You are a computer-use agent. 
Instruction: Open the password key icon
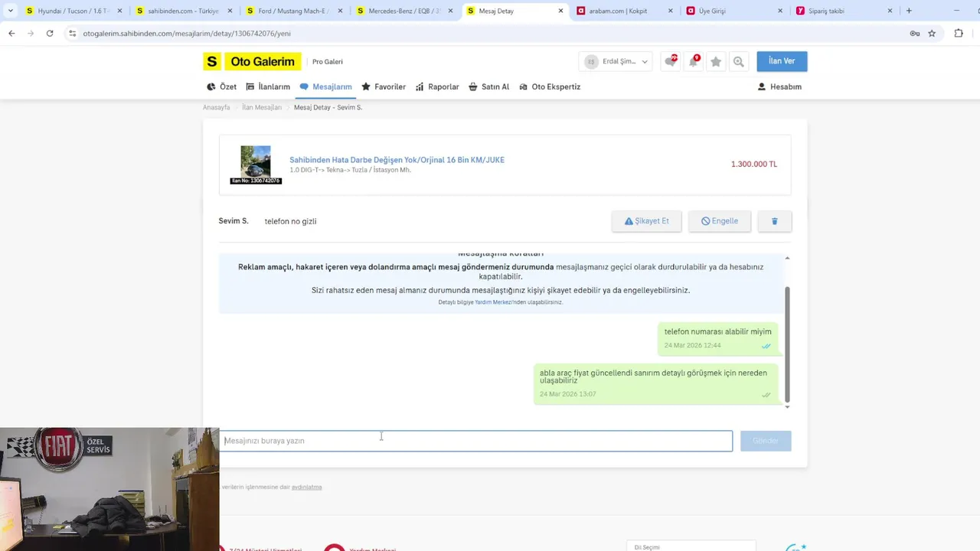pos(915,34)
